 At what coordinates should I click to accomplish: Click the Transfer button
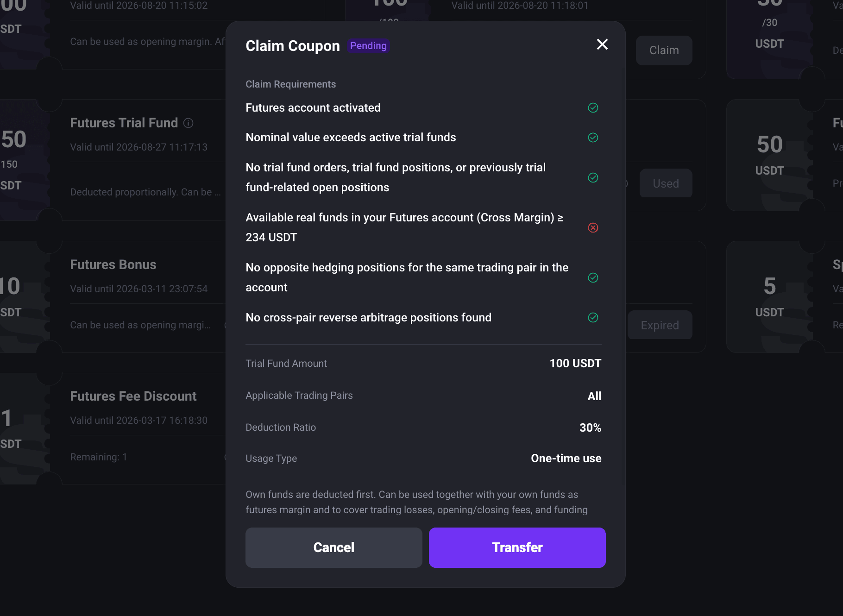517,547
